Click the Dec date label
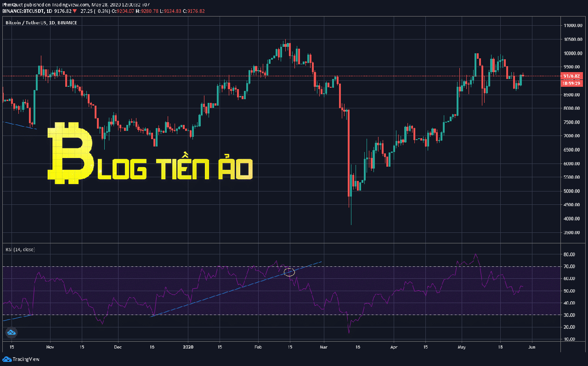This screenshot has height=366, width=588. click(118, 348)
